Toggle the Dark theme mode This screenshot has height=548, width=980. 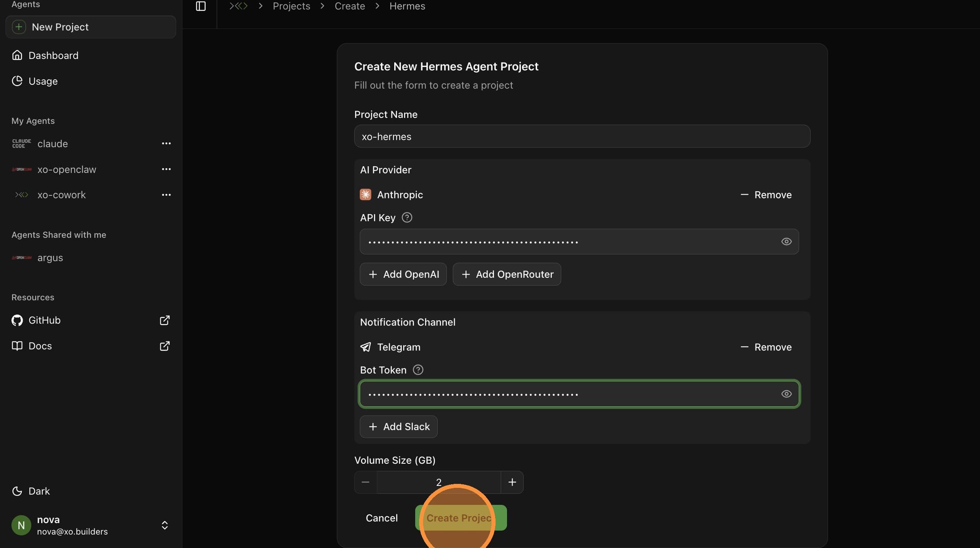(31, 491)
